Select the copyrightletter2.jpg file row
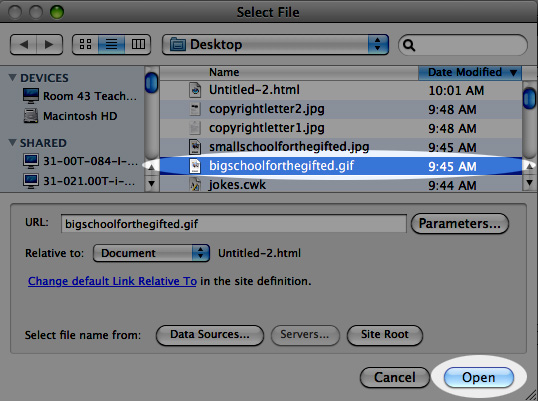 point(341,109)
